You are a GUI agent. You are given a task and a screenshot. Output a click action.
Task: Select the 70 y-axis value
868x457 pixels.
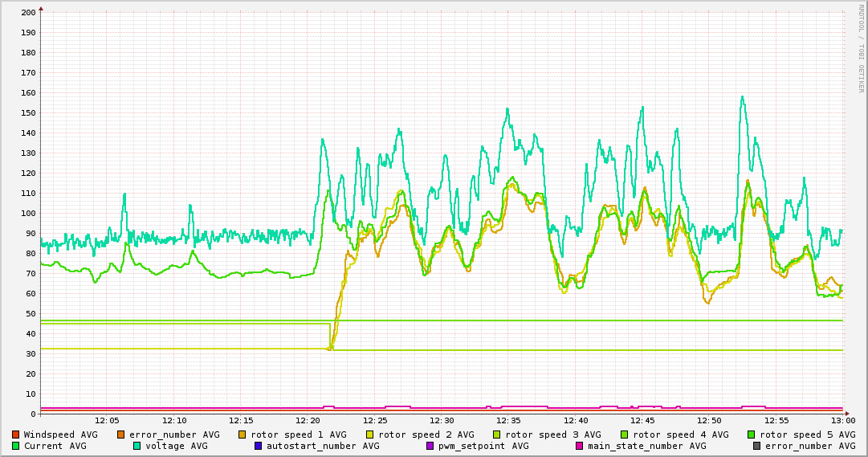(x=31, y=274)
